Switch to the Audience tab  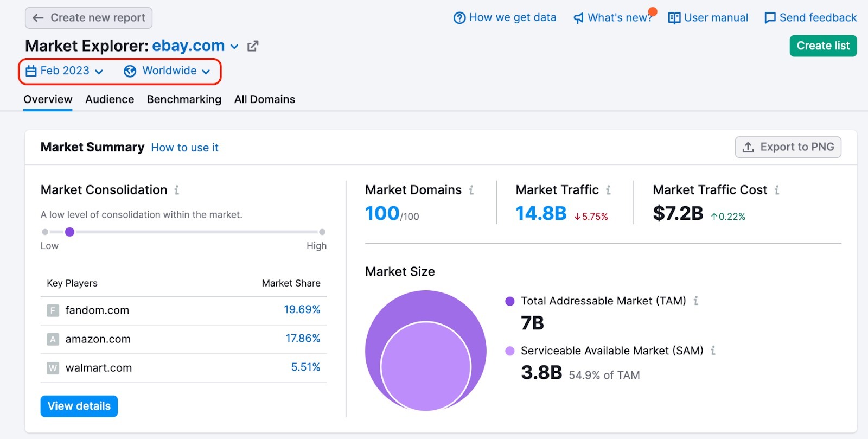coord(110,99)
